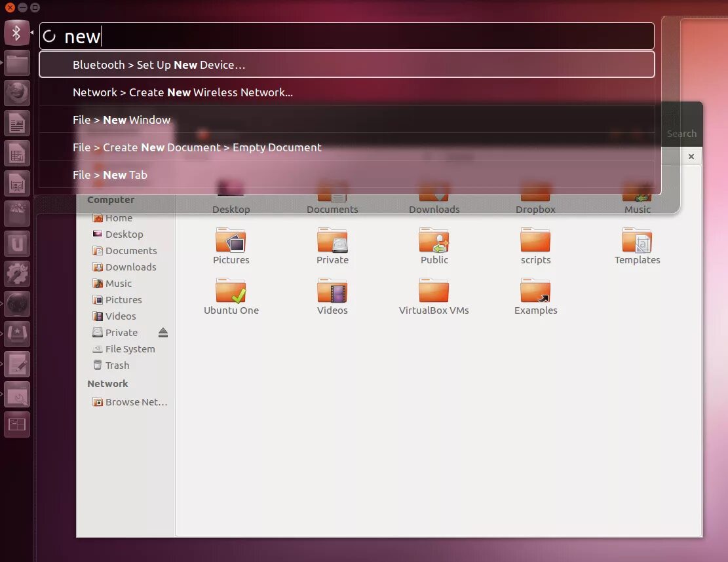728x562 pixels.
Task: Open the scripts folder icon
Action: point(535,240)
